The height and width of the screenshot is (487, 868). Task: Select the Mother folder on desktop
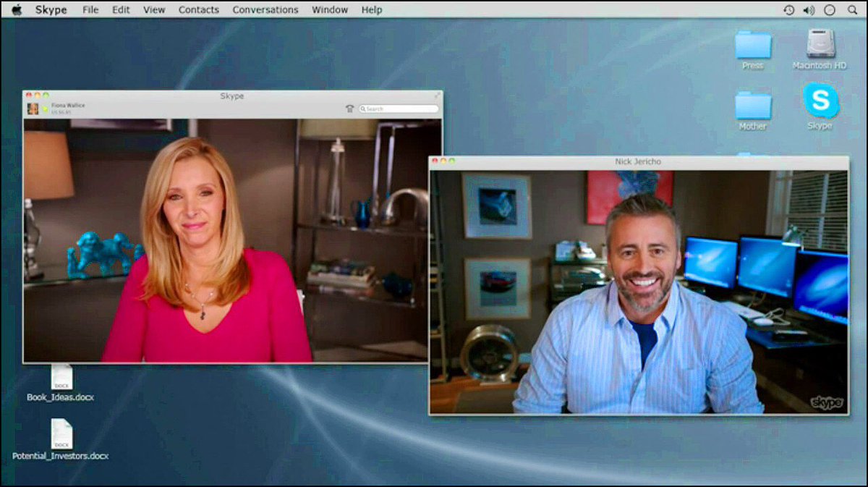point(753,106)
